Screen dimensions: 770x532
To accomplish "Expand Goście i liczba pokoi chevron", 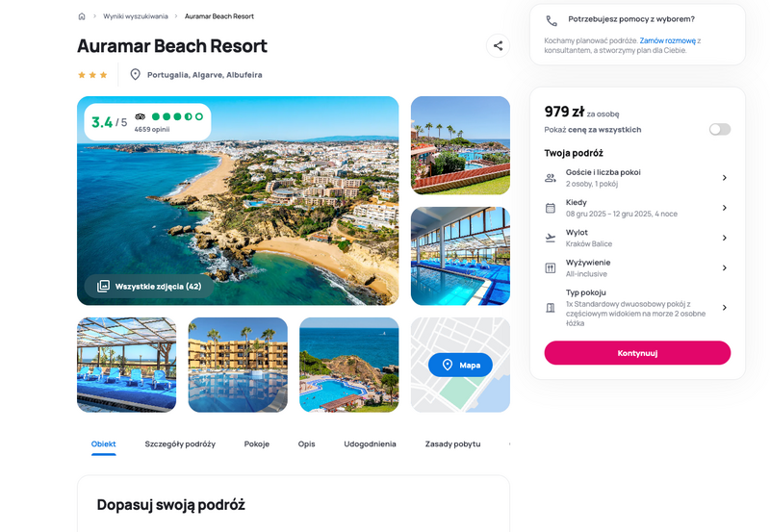I will coord(725,178).
